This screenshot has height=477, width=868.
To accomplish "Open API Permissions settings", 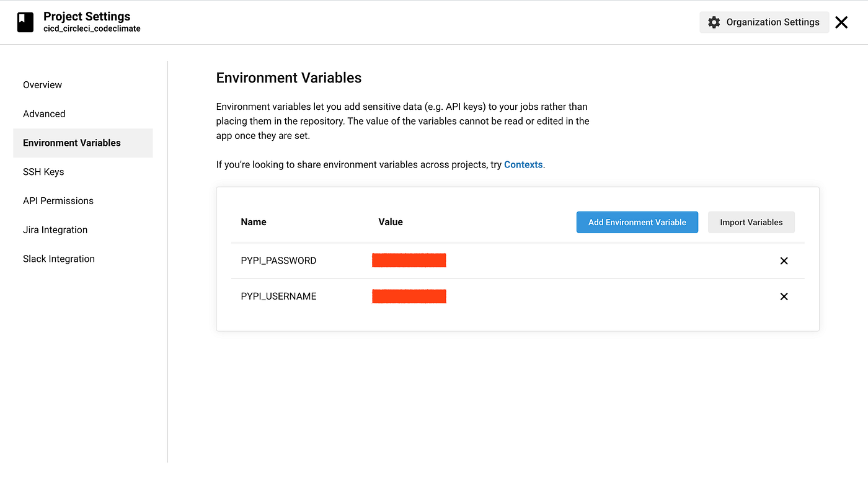I will (58, 200).
